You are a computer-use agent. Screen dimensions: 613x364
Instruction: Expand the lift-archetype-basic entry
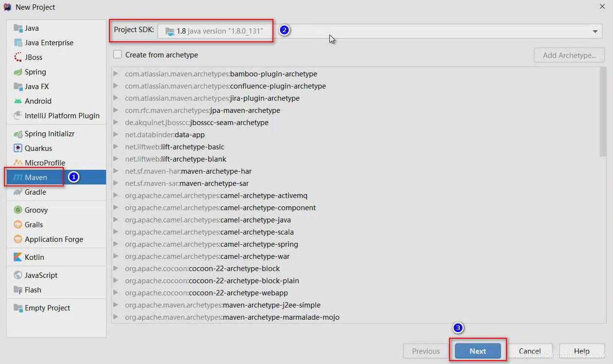(116, 147)
